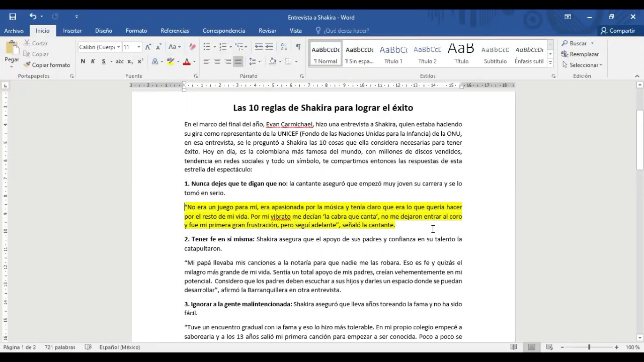Image resolution: width=644 pixels, height=362 pixels.
Task: Toggle italic (K) formatting
Action: click(x=93, y=61)
